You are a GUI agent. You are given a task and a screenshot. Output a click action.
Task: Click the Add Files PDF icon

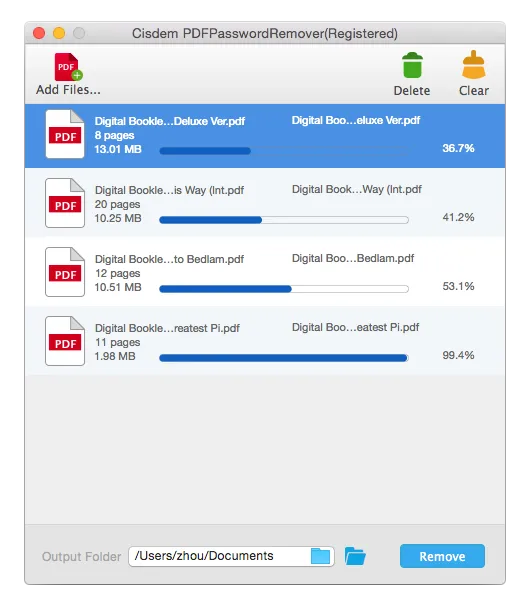click(68, 66)
